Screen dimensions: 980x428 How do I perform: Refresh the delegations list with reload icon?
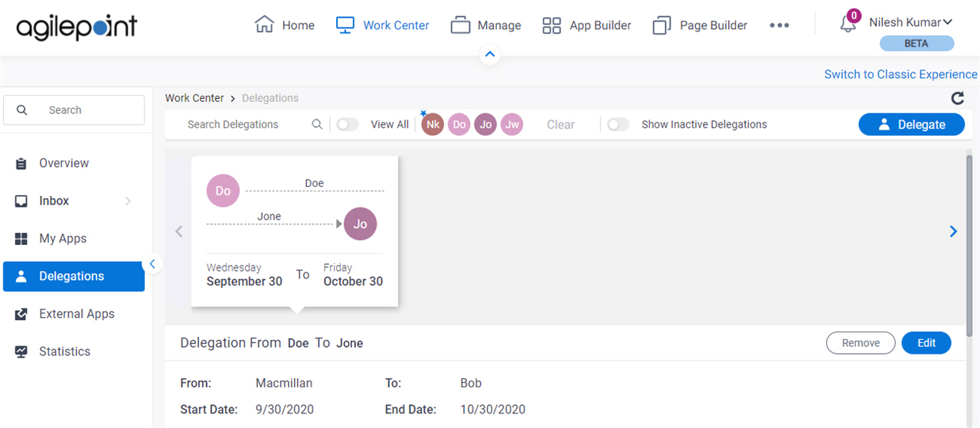(x=957, y=98)
